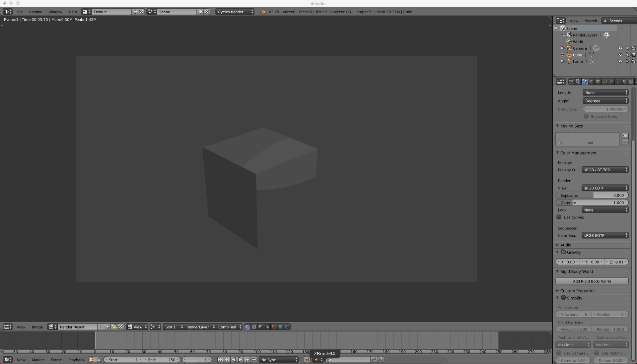Toggle Lamp renderability camera icon
Screen dimensions: 637x364
634,61
